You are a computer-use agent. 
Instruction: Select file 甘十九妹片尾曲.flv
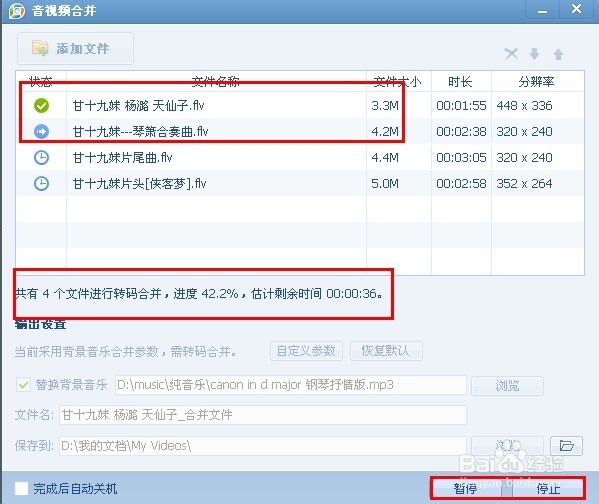122,158
